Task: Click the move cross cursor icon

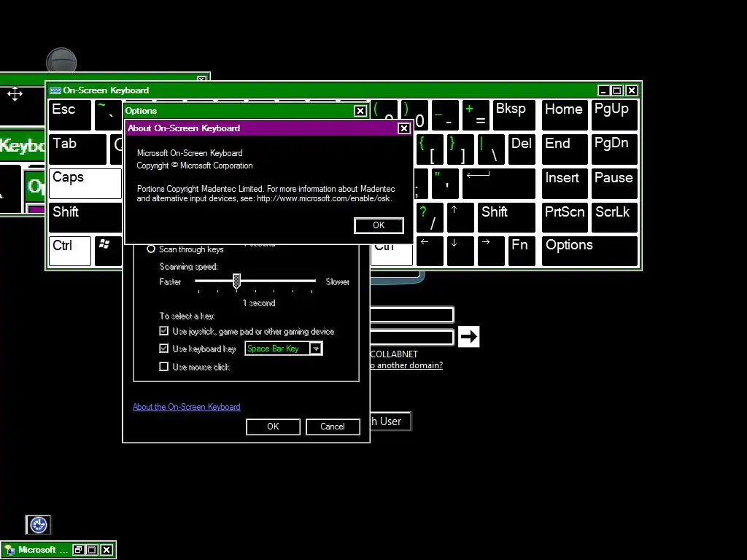Action: (15, 94)
